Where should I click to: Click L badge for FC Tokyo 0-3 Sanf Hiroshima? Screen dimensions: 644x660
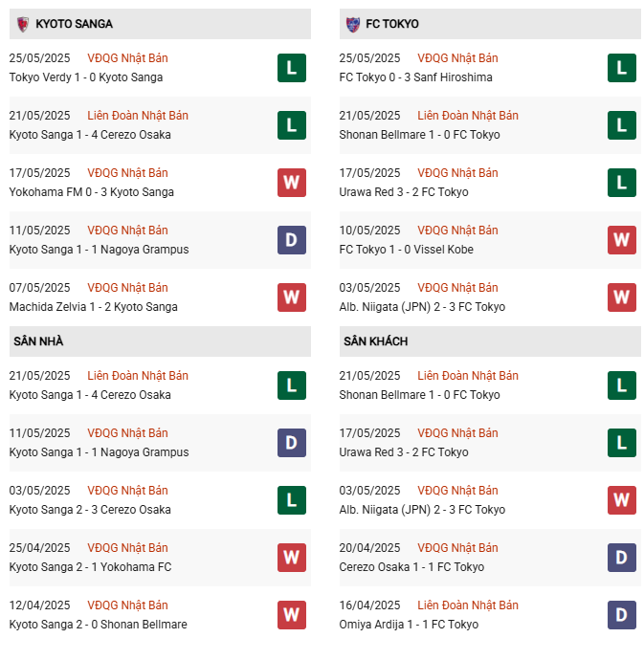coord(622,68)
